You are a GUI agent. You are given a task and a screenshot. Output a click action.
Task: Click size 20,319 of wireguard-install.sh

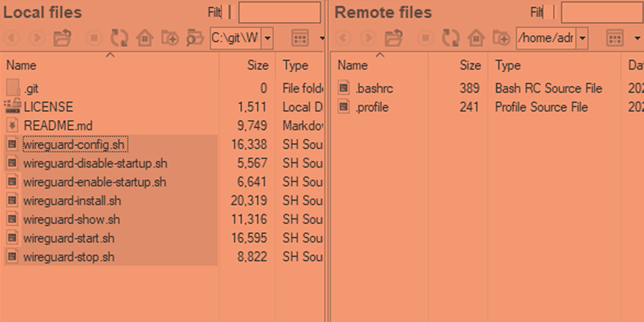tap(249, 201)
